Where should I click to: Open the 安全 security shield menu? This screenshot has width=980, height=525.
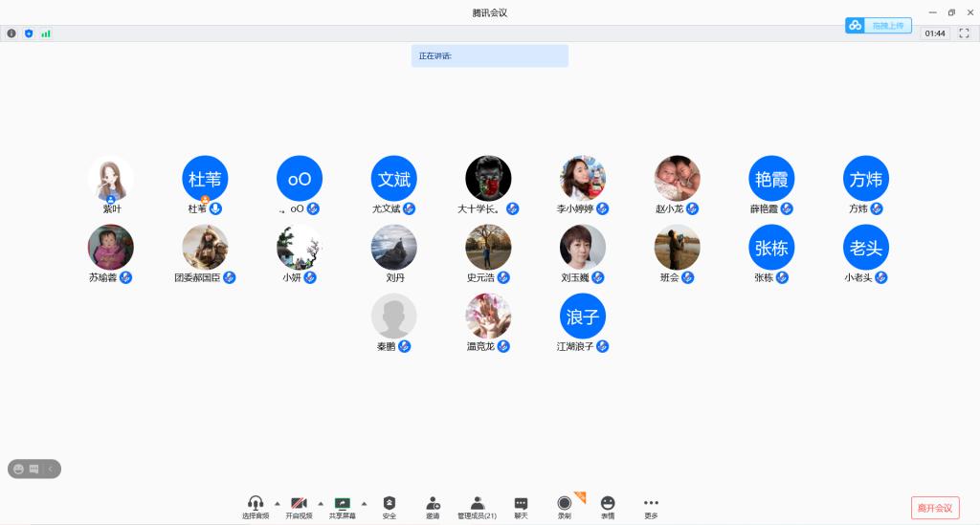click(x=390, y=504)
